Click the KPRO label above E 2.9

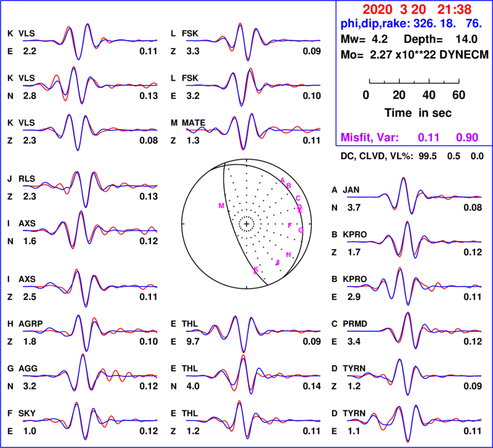coord(355,279)
